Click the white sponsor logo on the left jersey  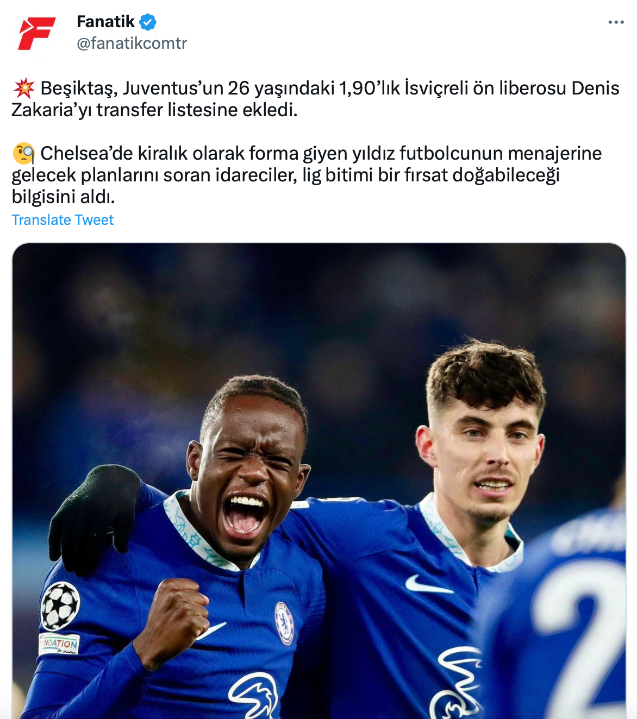[254, 695]
